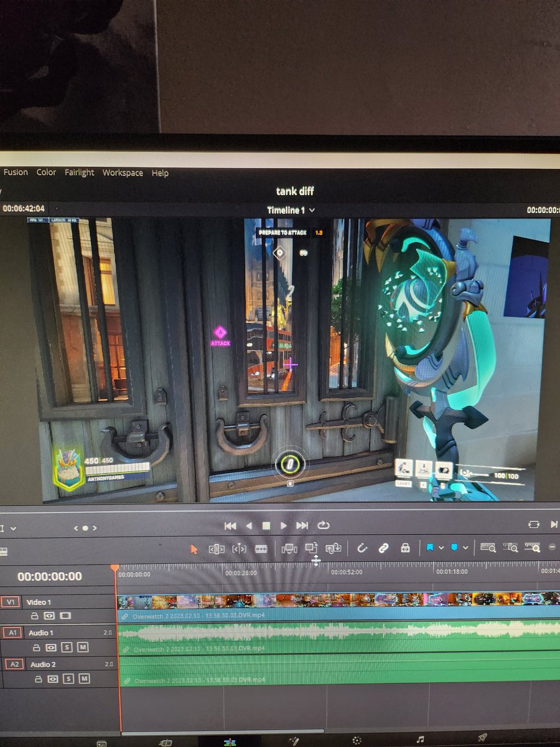Toggle auto track selector on Audio 2
Screen dimensions: 560x747
52,679
